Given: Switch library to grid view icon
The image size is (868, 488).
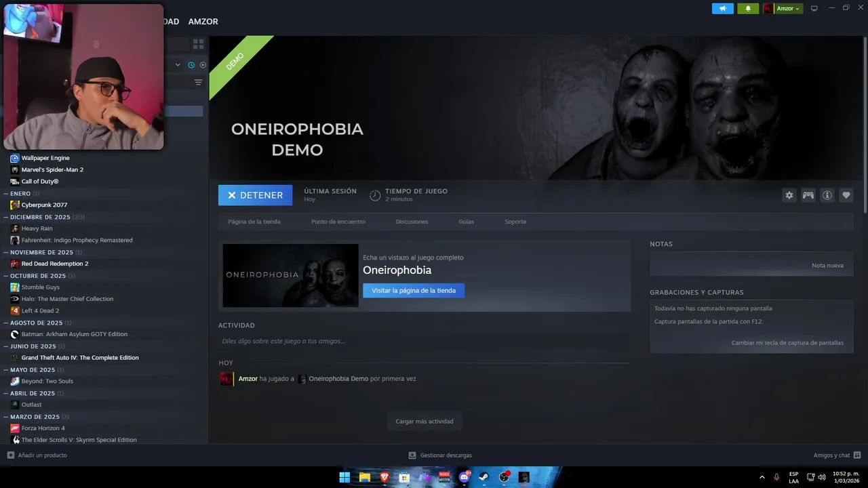Looking at the screenshot, I should (198, 43).
